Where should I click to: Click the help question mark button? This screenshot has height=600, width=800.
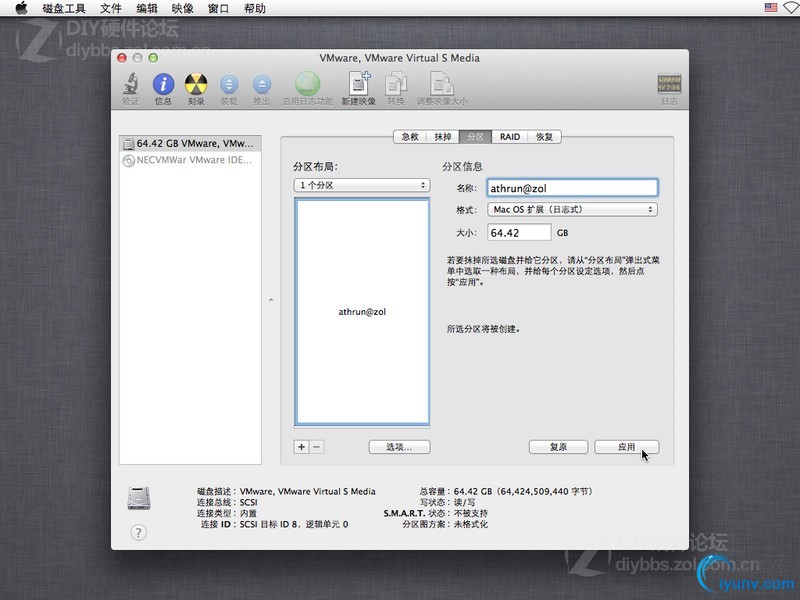[138, 533]
